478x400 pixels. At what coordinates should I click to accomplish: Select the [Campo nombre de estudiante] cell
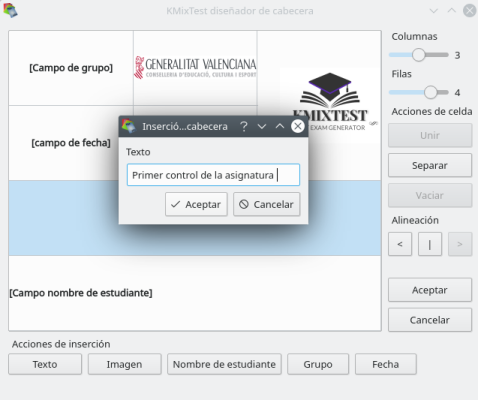(x=195, y=293)
